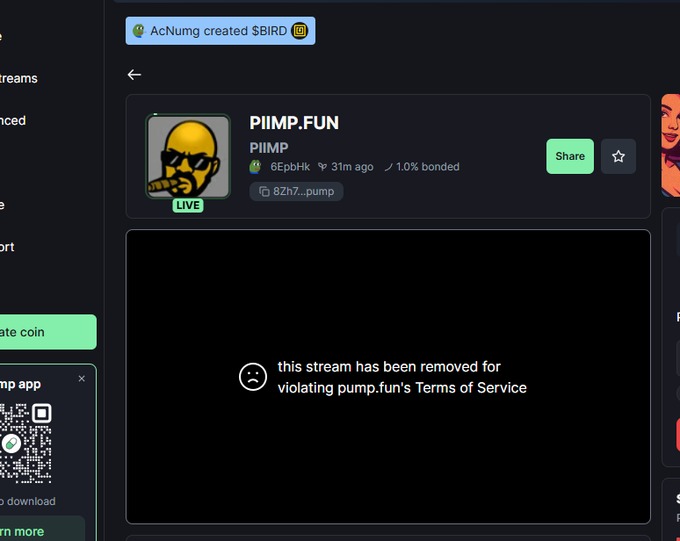Click the 1.0% bonded indicator

coord(422,167)
